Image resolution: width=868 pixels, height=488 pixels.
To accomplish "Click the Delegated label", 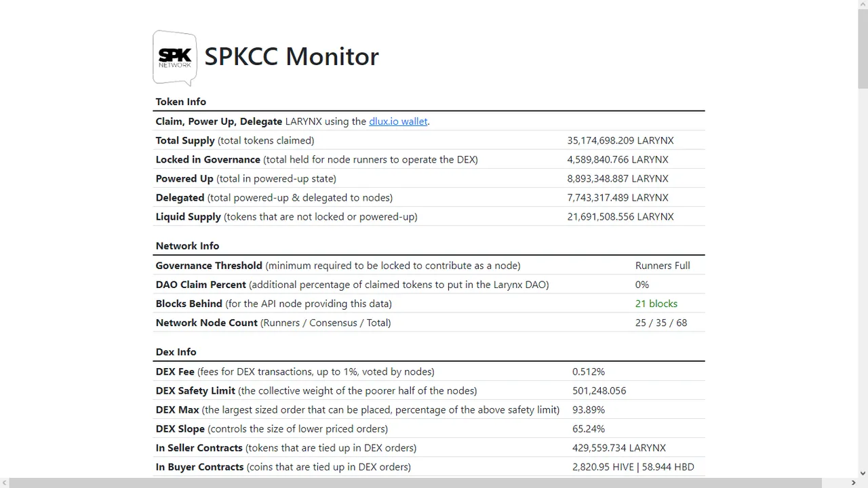I will pyautogui.click(x=180, y=197).
